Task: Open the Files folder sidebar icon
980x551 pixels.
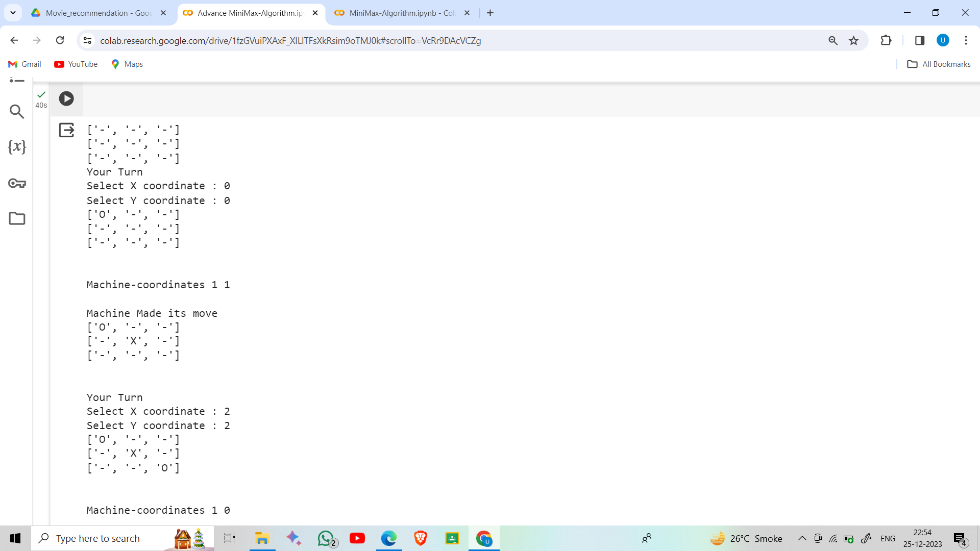Action: coord(17,218)
